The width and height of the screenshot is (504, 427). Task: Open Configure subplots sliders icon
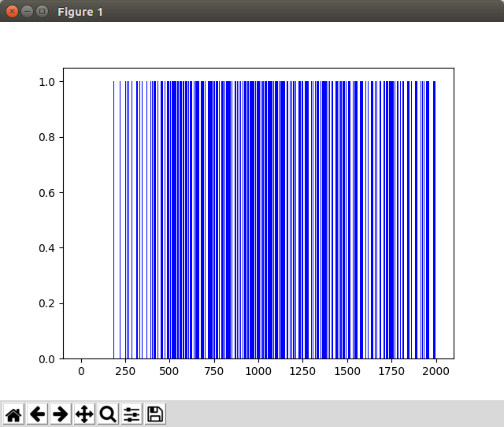point(132,414)
